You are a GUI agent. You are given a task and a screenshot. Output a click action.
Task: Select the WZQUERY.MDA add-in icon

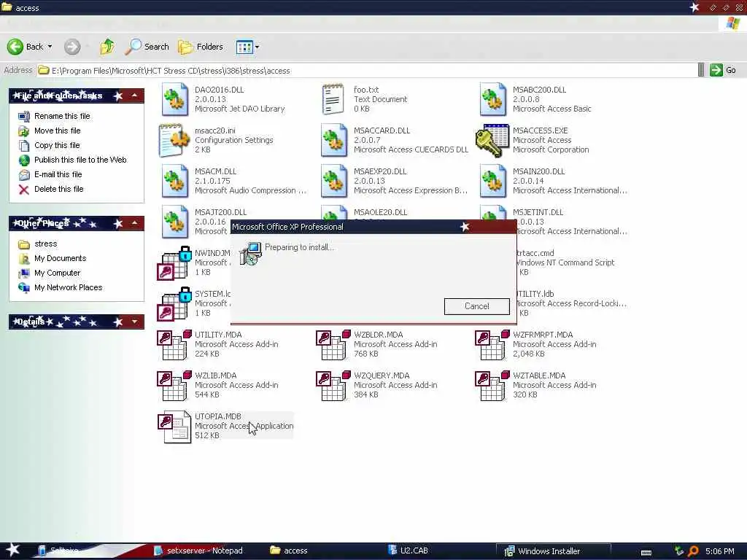(333, 385)
